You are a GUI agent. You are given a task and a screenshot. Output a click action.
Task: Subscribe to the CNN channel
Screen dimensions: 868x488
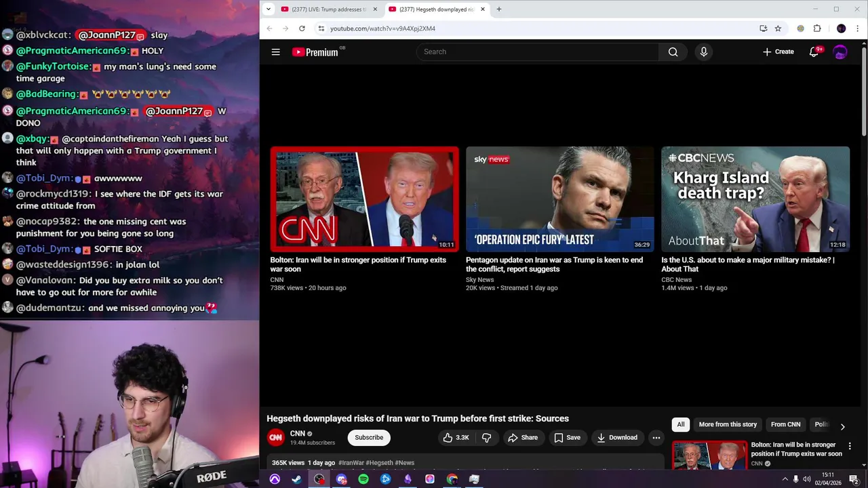(x=369, y=438)
